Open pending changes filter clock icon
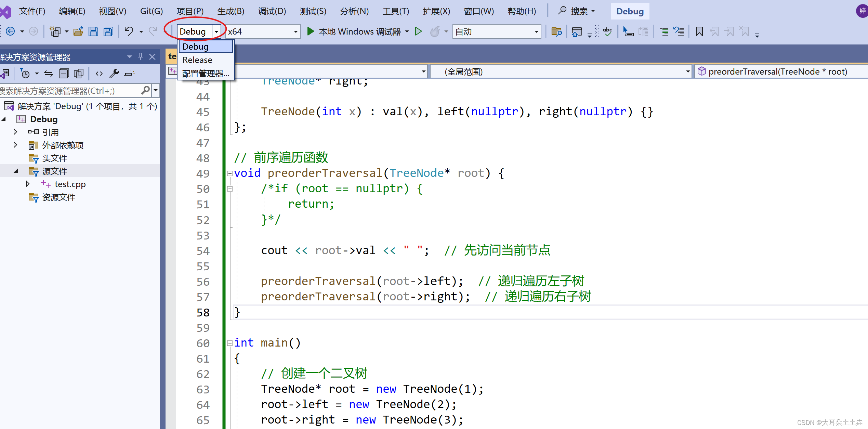 [25, 73]
